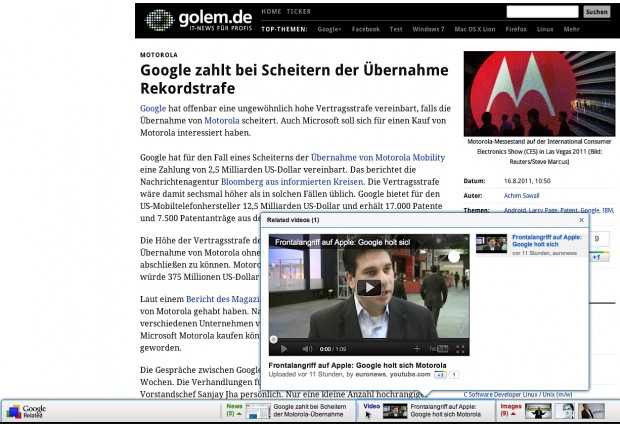Select the Test top theme
Viewport: 620px width, 424px height.
click(396, 29)
